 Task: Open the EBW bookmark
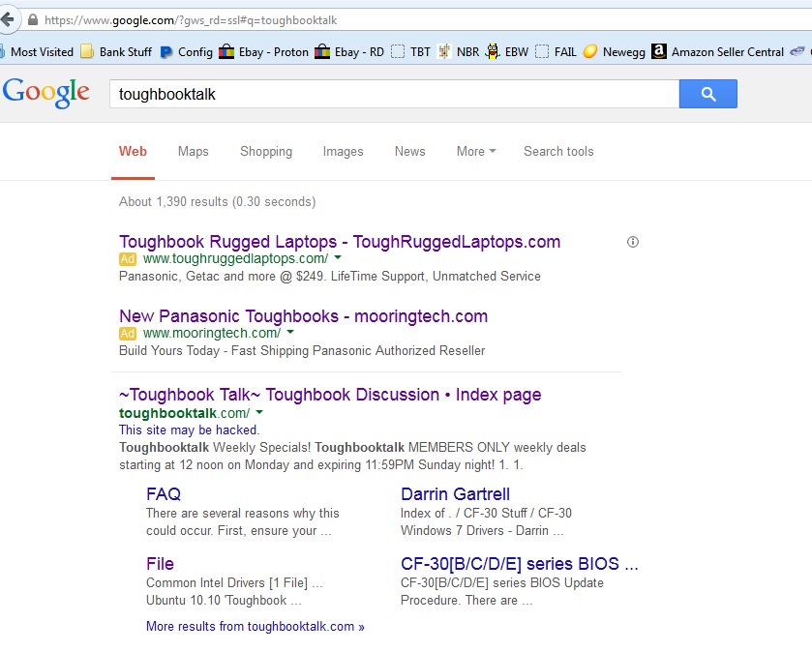(507, 51)
